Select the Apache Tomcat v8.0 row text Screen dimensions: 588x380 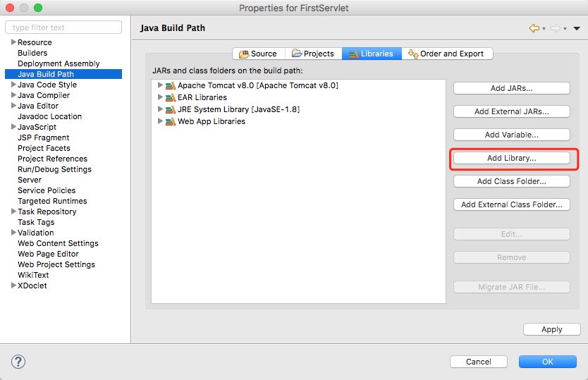pos(258,85)
